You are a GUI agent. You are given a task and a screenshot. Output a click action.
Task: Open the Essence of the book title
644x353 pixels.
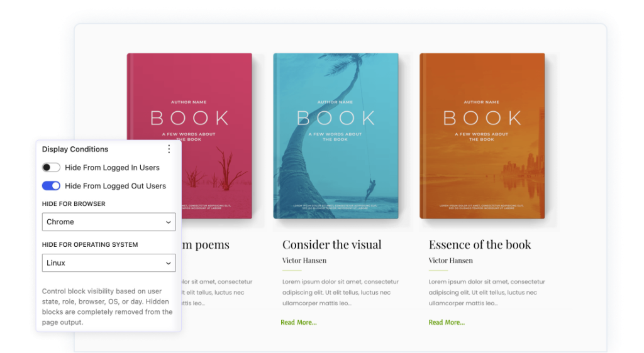coord(480,244)
